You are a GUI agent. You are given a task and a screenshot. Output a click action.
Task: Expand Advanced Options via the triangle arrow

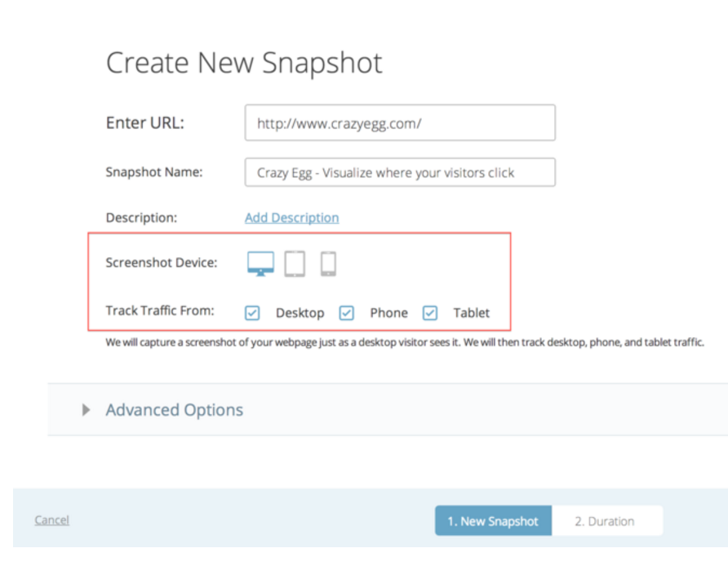87,410
